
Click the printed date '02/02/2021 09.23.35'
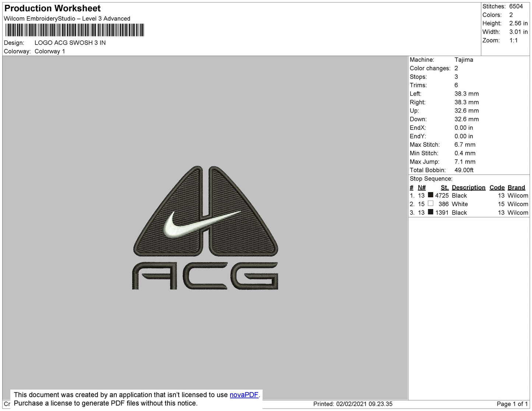(364, 404)
